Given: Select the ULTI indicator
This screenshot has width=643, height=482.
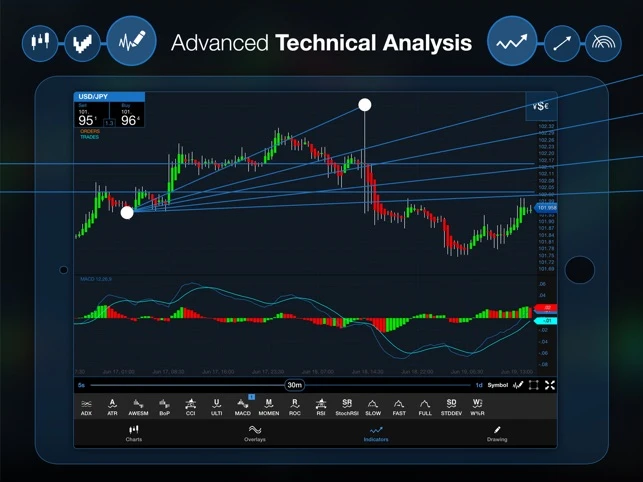Looking at the screenshot, I should click(217, 407).
